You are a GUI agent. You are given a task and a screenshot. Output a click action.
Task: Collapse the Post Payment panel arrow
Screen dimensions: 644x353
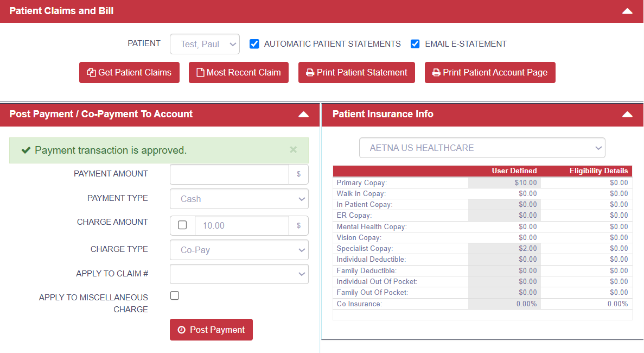tap(304, 114)
